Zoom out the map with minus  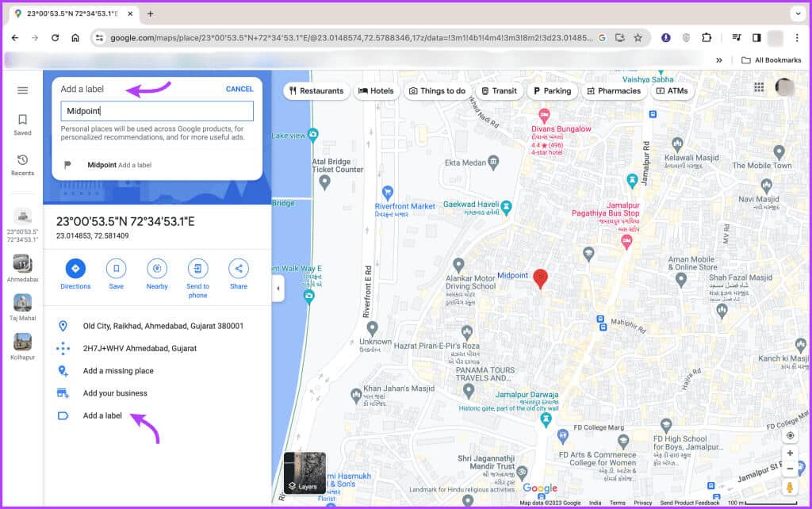coord(790,469)
